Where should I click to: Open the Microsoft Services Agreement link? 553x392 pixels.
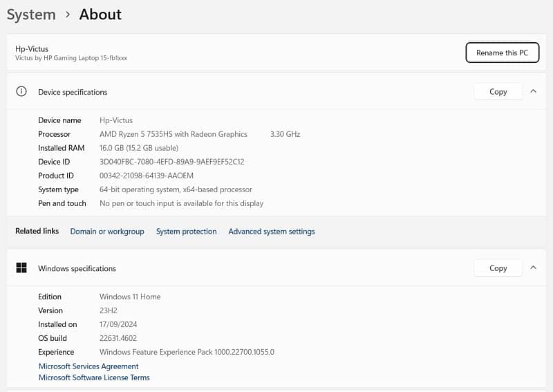click(88, 366)
